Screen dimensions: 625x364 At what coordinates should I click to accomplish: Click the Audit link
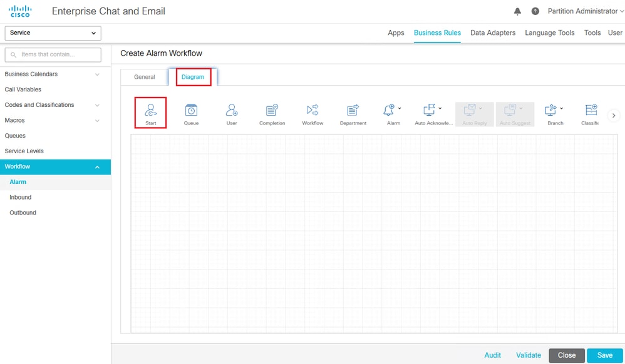(x=493, y=355)
